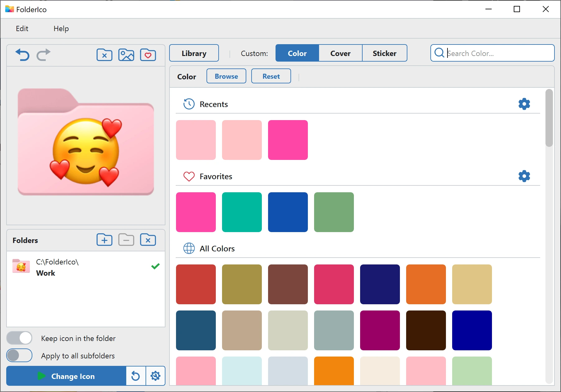The height and width of the screenshot is (392, 561).
Task: Click the large pink folder preview
Action: point(86,142)
